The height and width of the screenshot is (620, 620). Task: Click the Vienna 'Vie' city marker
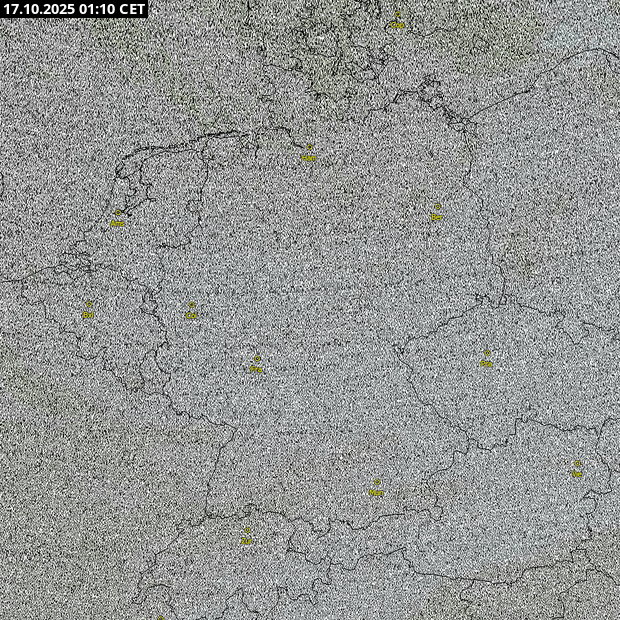click(577, 464)
